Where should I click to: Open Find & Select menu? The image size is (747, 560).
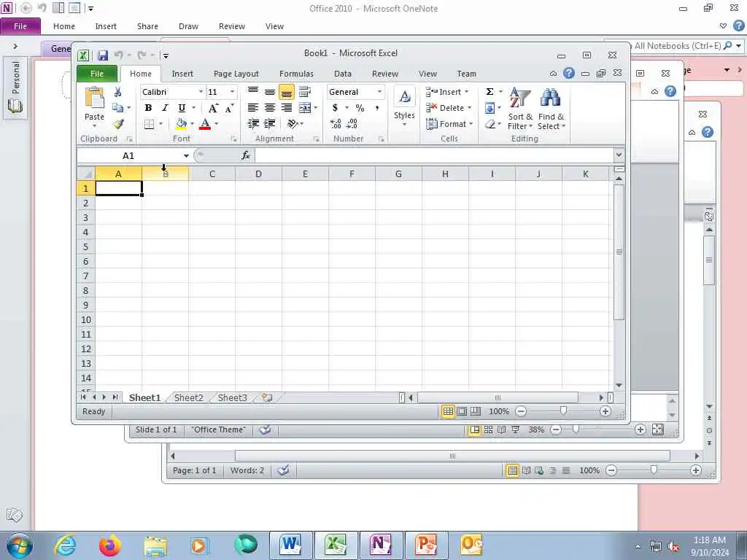pyautogui.click(x=551, y=109)
